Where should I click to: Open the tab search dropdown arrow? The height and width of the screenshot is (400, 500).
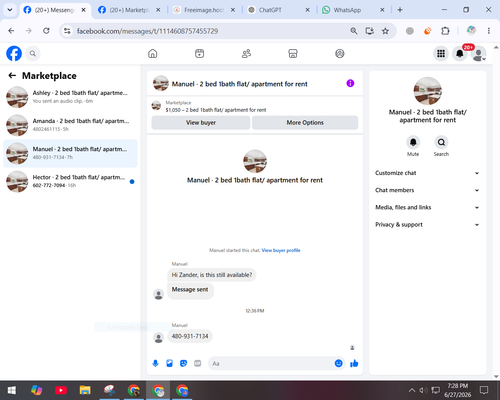pos(10,10)
